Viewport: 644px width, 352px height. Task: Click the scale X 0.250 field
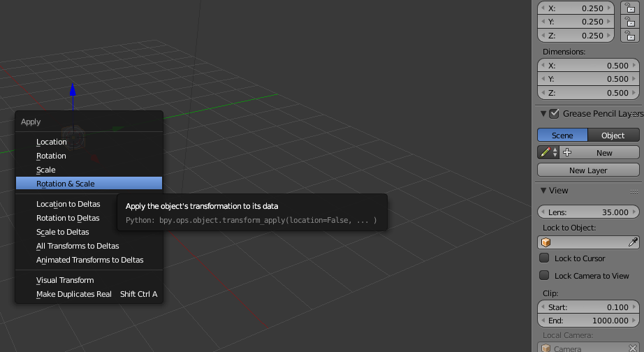576,8
